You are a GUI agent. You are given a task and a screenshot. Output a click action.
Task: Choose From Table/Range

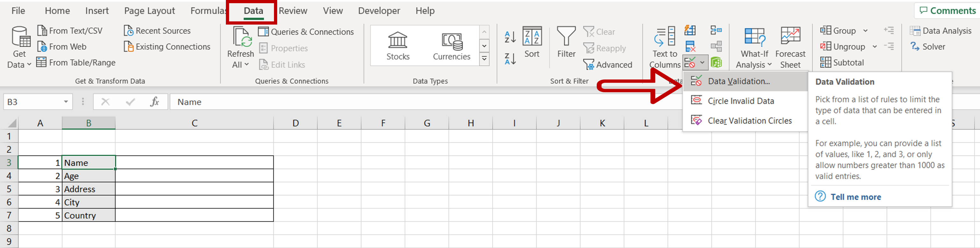(76, 63)
